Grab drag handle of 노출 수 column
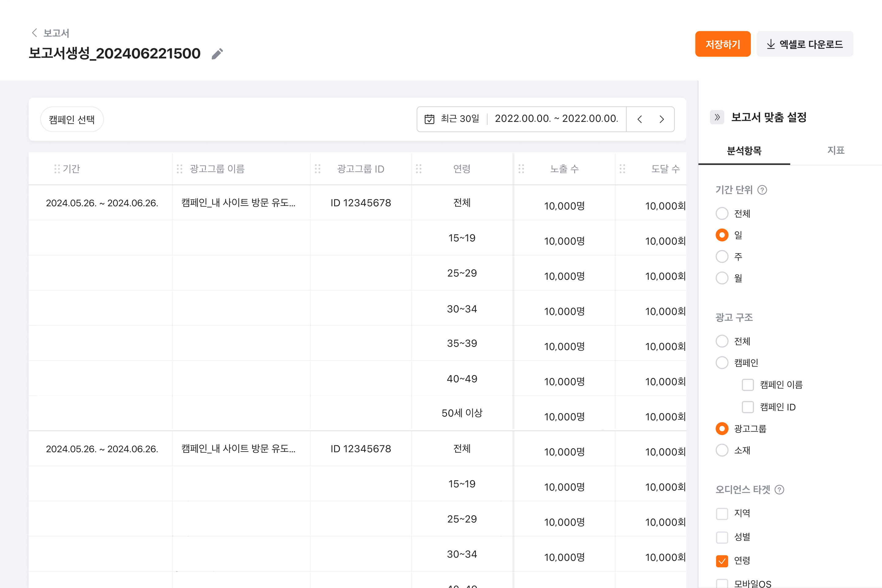 (521, 169)
